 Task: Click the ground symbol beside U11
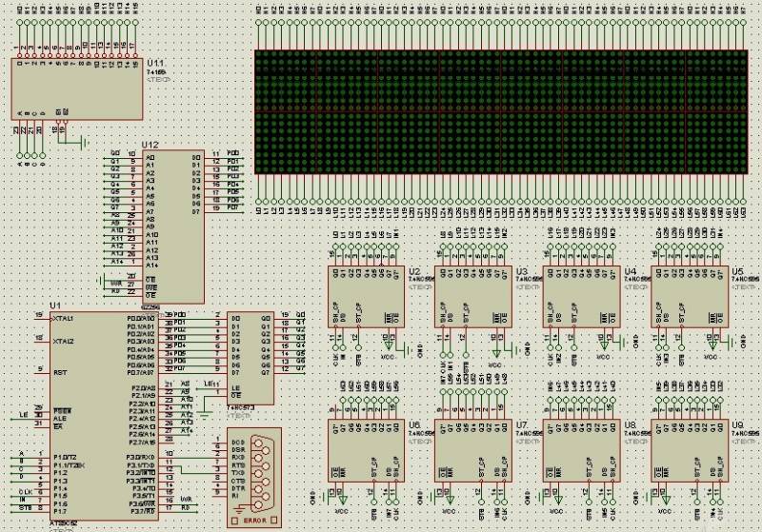(84, 143)
